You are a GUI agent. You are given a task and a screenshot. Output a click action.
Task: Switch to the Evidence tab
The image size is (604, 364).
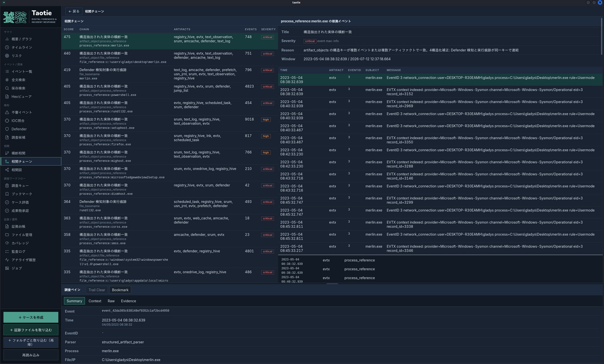[x=128, y=301]
